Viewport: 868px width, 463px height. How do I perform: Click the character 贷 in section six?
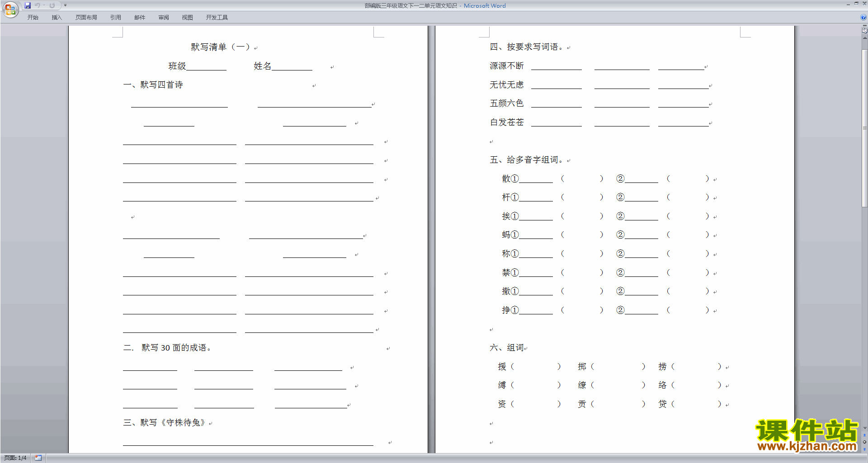(663, 404)
